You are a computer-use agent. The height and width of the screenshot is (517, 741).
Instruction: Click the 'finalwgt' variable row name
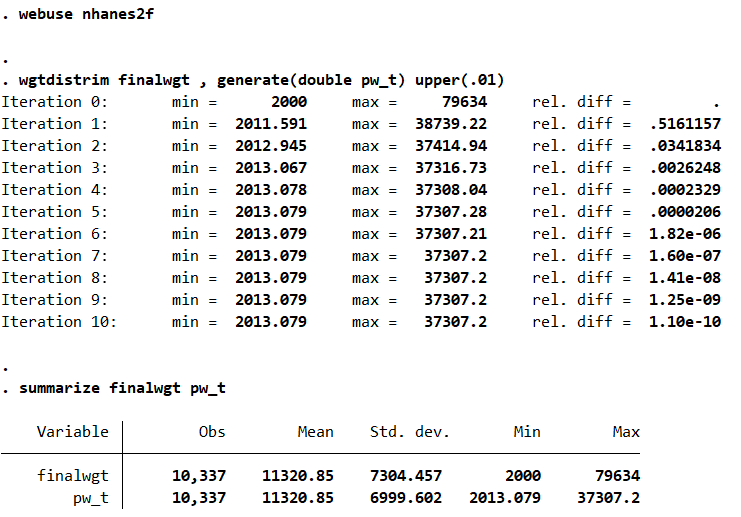pos(73,476)
